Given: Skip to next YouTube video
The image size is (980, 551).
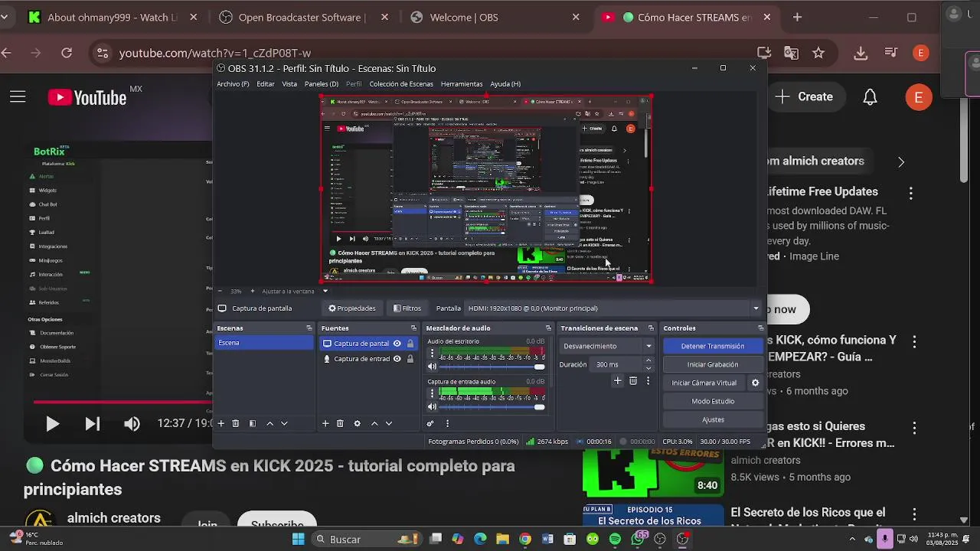Looking at the screenshot, I should (92, 423).
